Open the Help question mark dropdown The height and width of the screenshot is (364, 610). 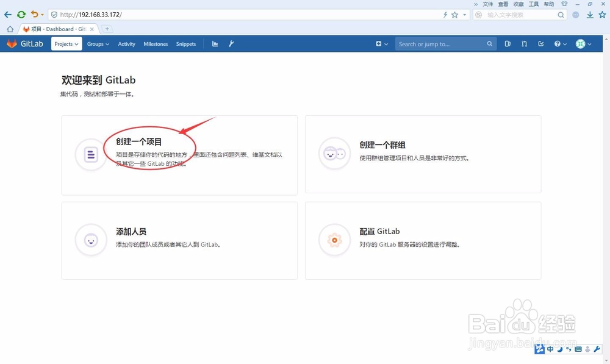pos(560,44)
